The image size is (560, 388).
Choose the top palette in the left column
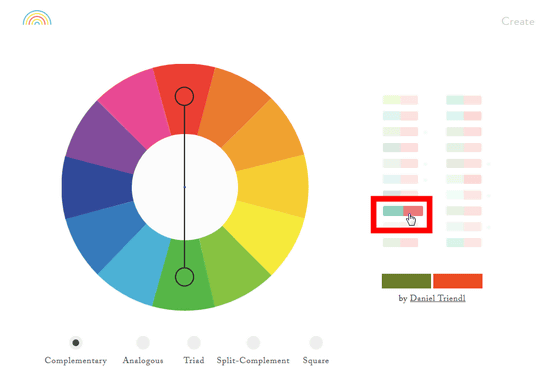pos(400,100)
